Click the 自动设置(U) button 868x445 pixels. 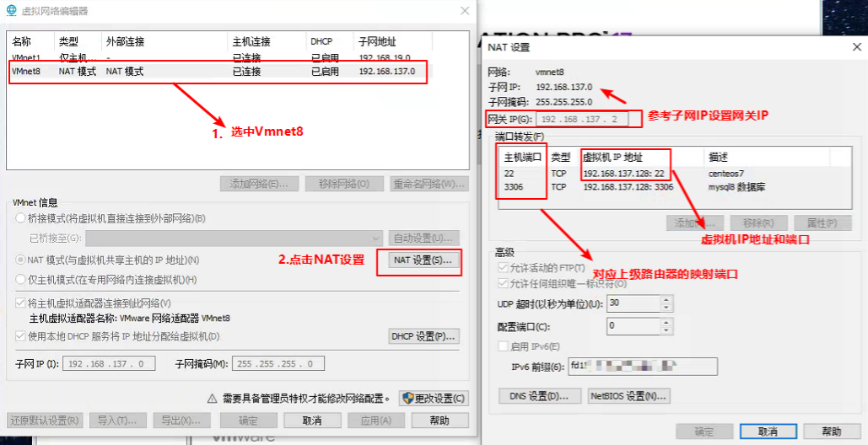point(424,239)
